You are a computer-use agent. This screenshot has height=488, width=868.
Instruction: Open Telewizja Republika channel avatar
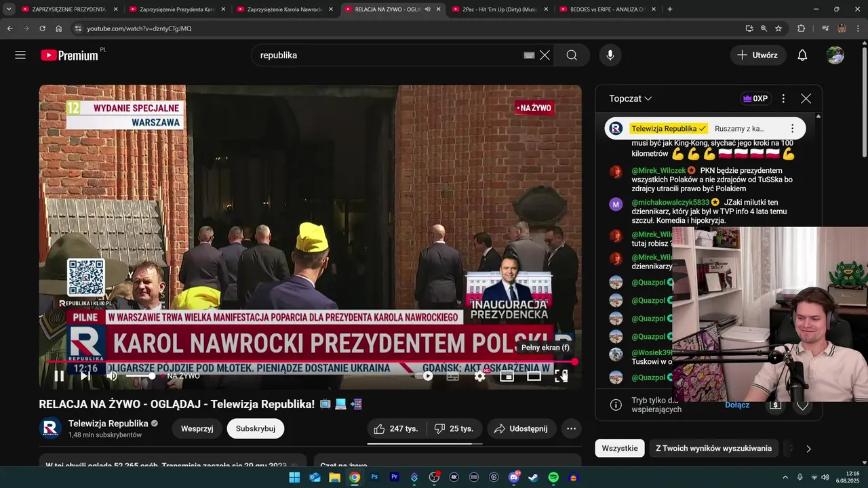tap(50, 428)
